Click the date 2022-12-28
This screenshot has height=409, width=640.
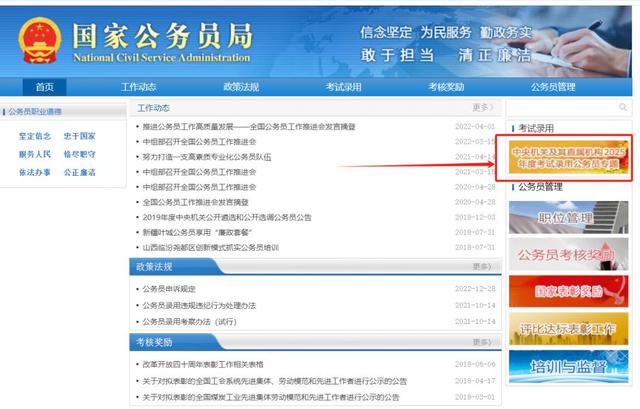pyautogui.click(x=475, y=289)
